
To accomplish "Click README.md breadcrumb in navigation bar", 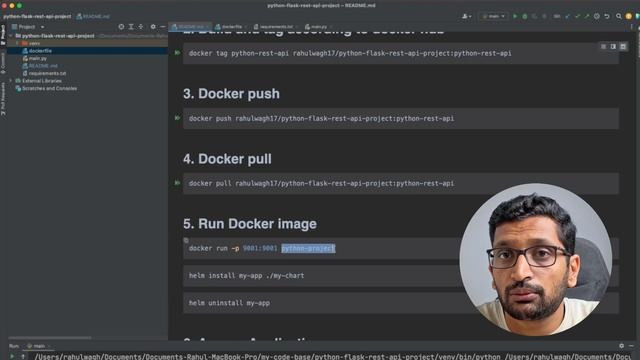I will coord(93,16).
